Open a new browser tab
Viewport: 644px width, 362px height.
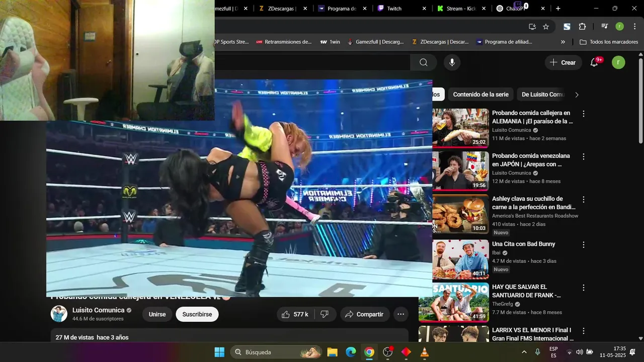(x=558, y=9)
